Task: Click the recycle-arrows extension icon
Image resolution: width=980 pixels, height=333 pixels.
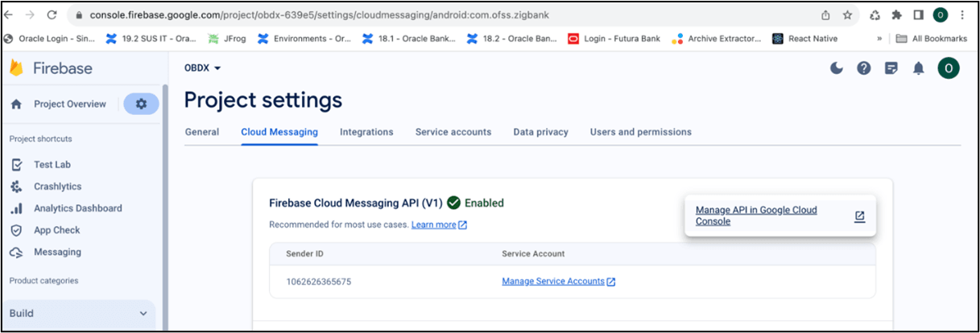Action: pos(875,14)
